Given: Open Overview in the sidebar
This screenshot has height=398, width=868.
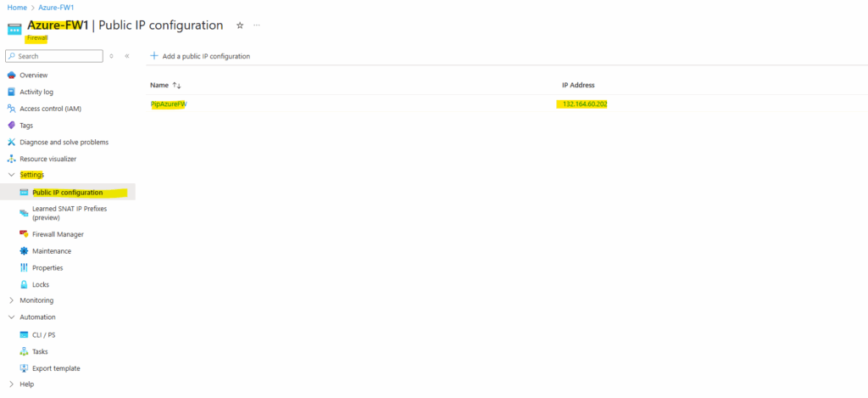Looking at the screenshot, I should [34, 75].
